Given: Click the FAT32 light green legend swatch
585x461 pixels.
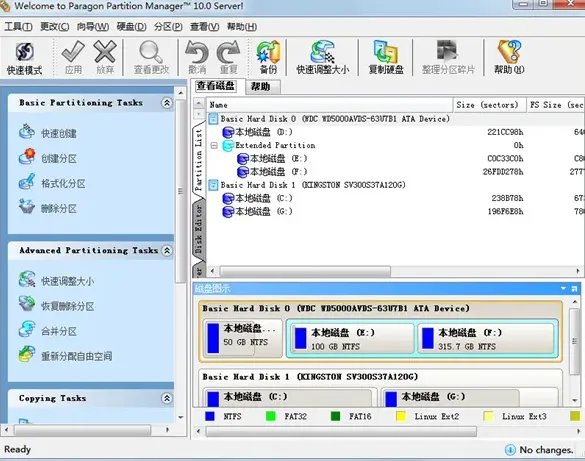Looking at the screenshot, I should (x=270, y=416).
